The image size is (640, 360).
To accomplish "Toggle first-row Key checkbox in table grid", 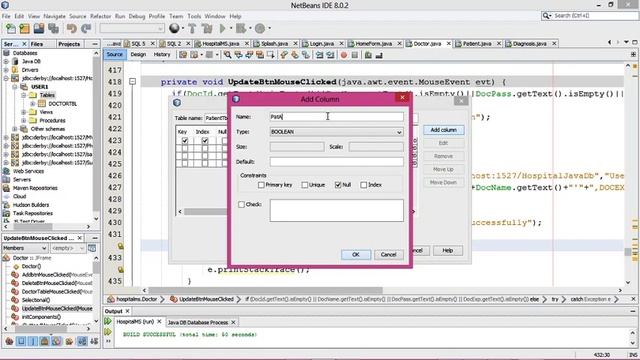I will (x=185, y=141).
